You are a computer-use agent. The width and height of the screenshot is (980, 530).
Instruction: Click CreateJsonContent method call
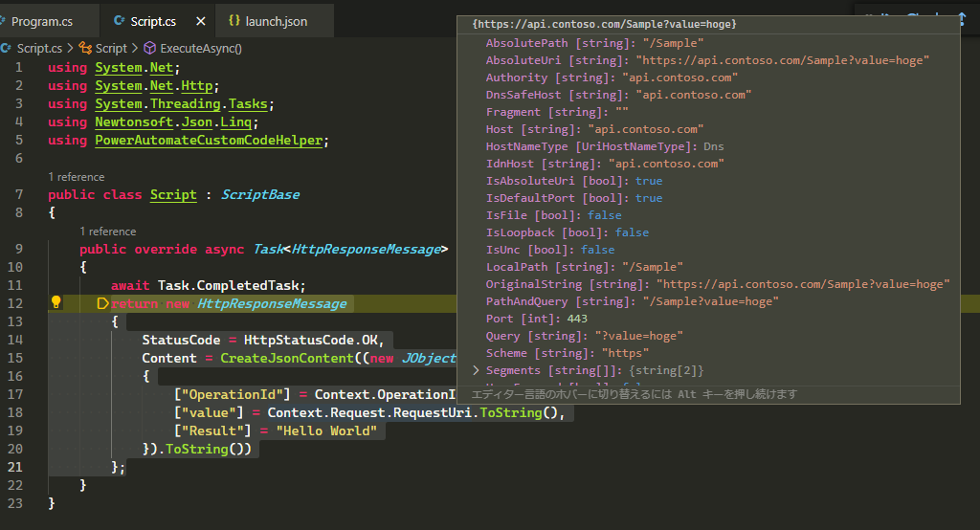(287, 358)
